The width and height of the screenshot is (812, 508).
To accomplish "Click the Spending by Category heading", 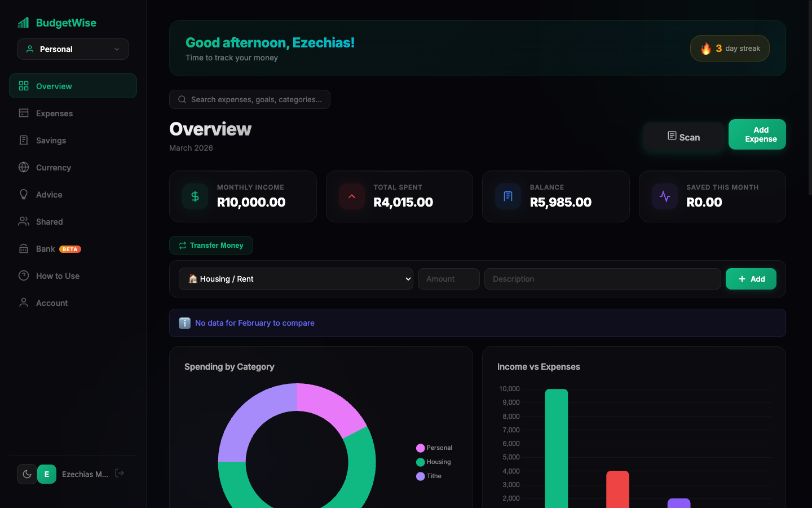I will coord(230,367).
